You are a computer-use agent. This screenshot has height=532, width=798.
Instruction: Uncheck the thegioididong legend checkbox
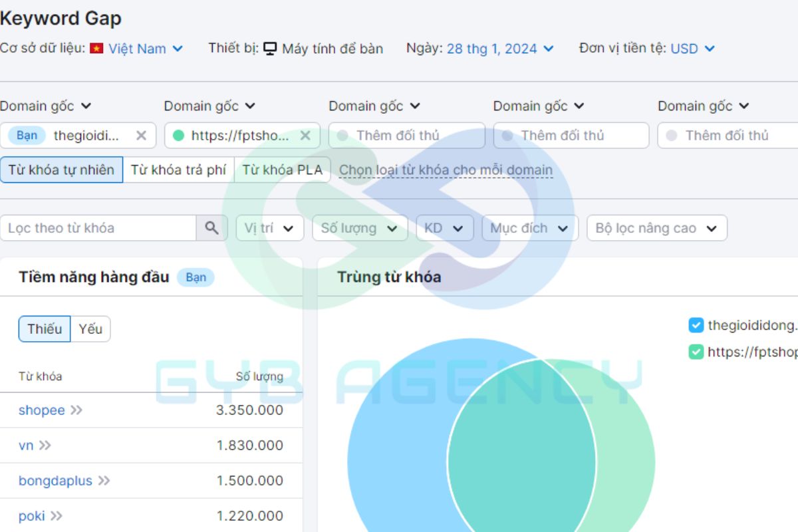(x=696, y=325)
